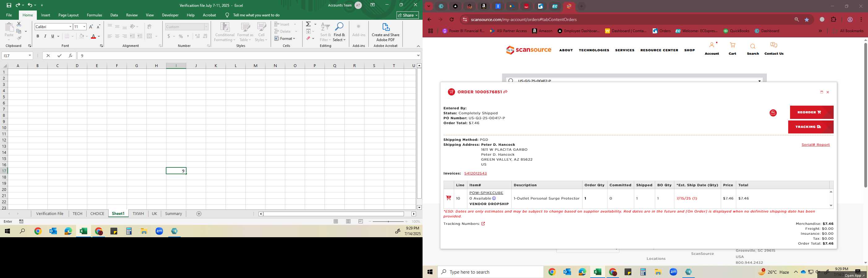
Task: Open the font size 11 dropdown
Action: click(x=84, y=27)
